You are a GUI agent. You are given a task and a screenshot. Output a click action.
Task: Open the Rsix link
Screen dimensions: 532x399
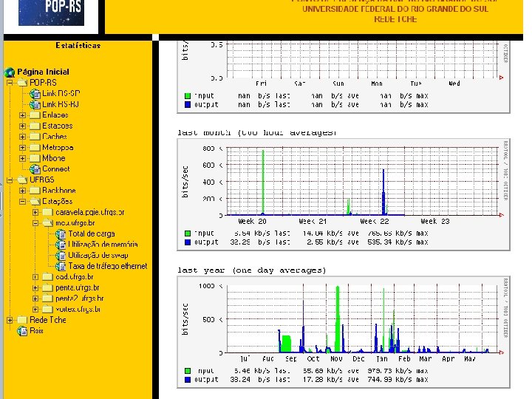(36, 331)
